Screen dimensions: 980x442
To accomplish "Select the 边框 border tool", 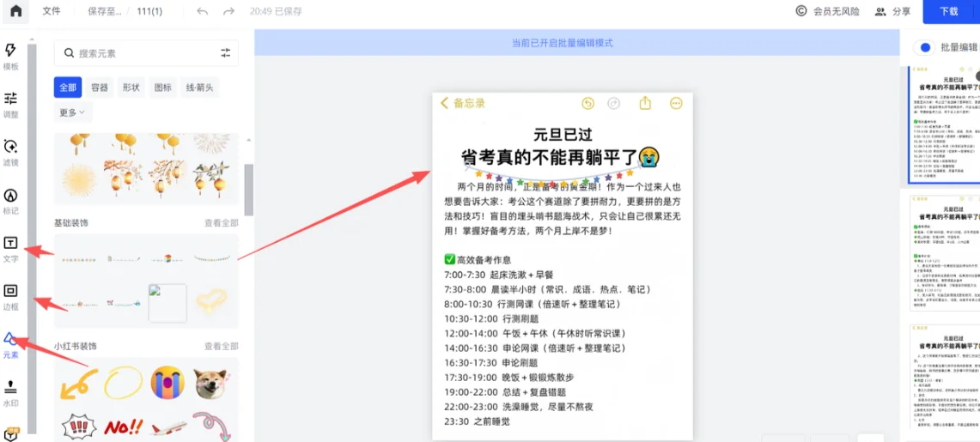I will tap(10, 298).
